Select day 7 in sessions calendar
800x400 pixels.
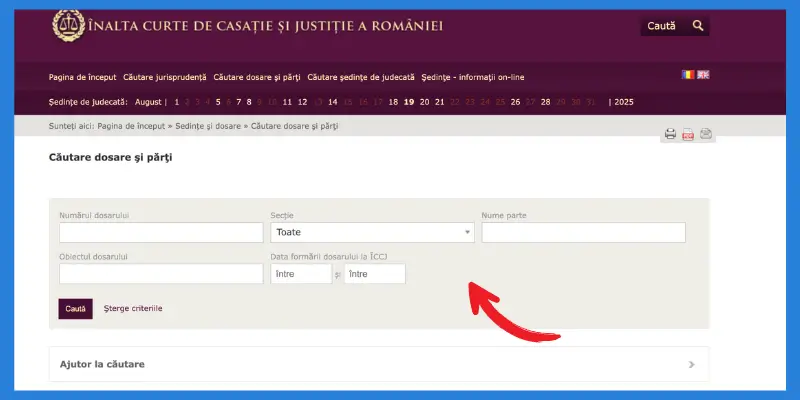click(x=238, y=102)
